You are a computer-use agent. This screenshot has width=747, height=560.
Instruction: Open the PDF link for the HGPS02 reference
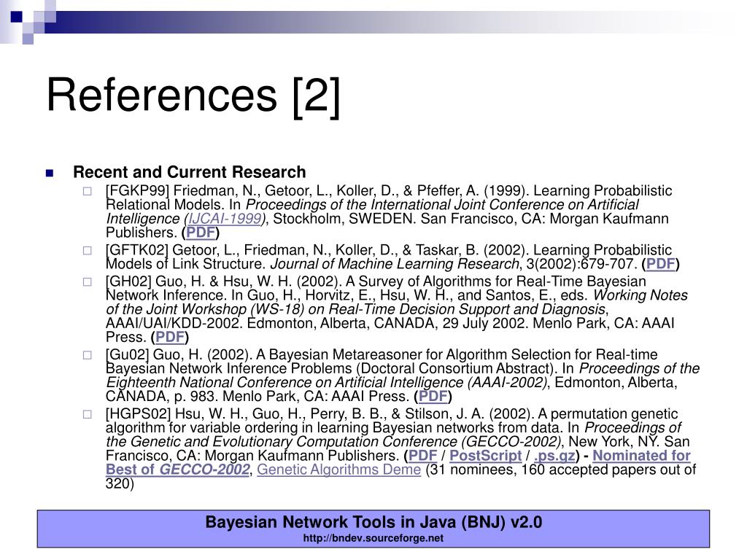[x=422, y=456]
